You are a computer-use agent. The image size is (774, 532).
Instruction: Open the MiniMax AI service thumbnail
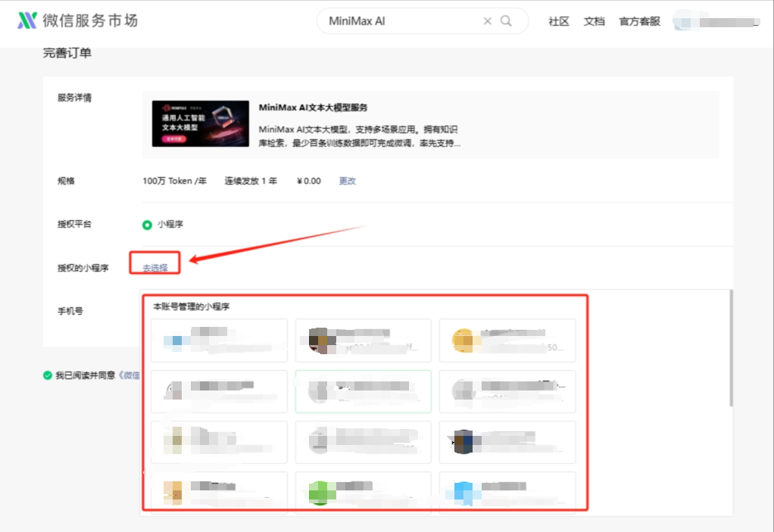pos(201,124)
